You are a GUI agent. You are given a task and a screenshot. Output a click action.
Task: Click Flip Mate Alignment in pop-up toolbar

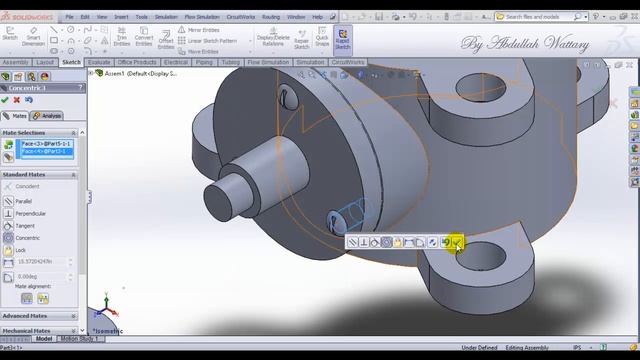(x=432, y=242)
